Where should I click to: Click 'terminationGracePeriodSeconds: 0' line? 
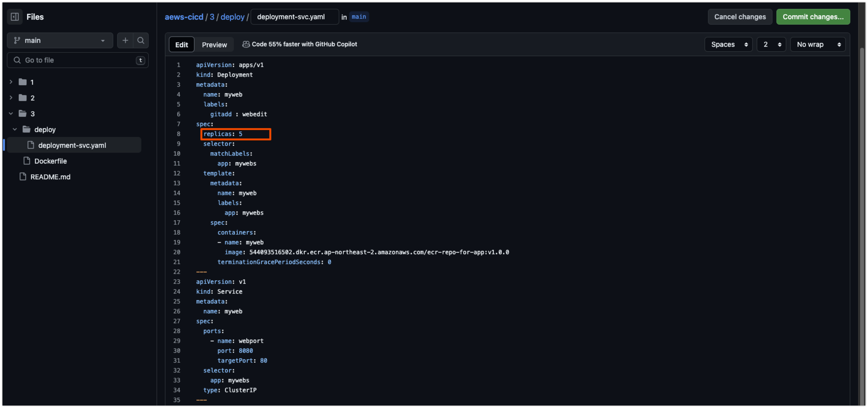[x=274, y=262]
